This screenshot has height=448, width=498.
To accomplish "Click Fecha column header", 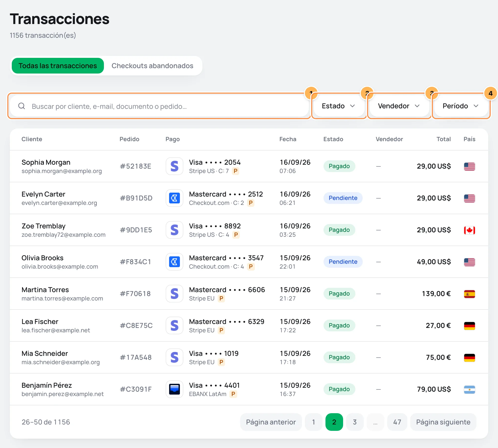I will pyautogui.click(x=288, y=139).
